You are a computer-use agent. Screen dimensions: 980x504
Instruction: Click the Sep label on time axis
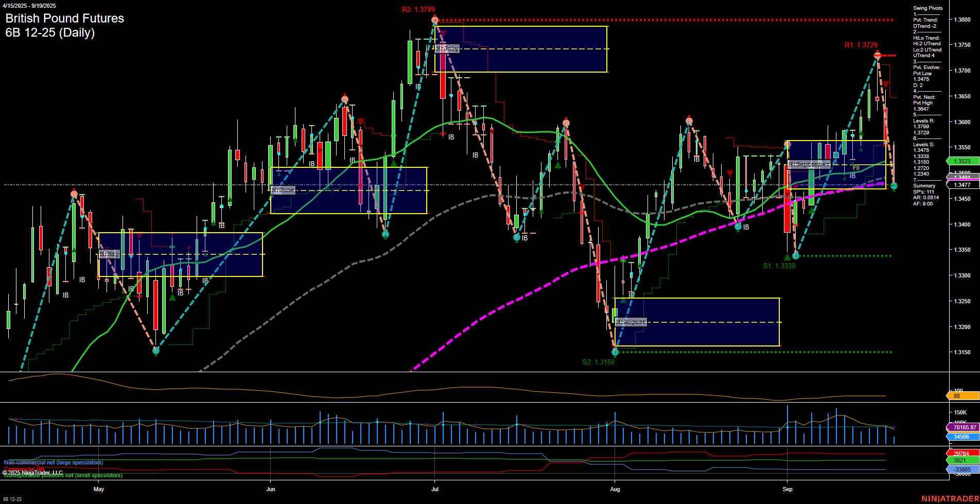(787, 489)
